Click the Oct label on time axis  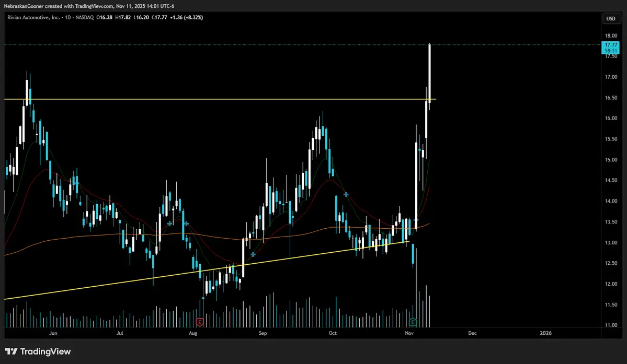pos(333,333)
